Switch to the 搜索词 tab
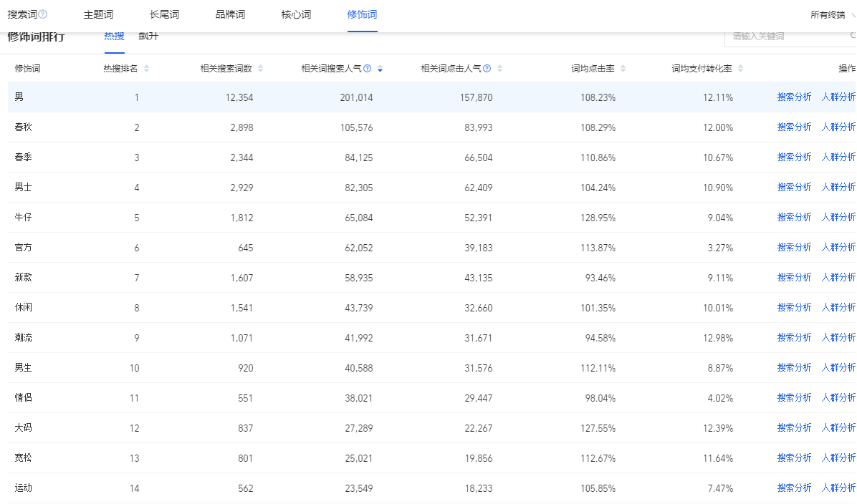The image size is (857, 504). coord(22,15)
